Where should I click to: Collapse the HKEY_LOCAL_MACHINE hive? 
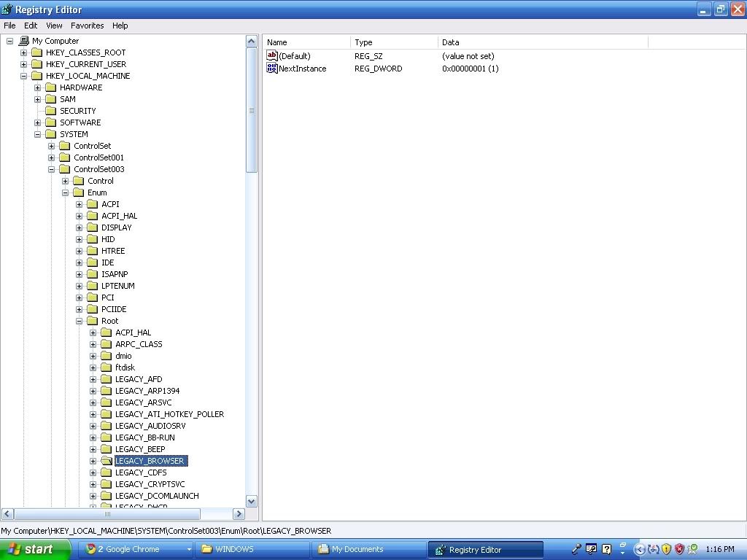click(24, 76)
